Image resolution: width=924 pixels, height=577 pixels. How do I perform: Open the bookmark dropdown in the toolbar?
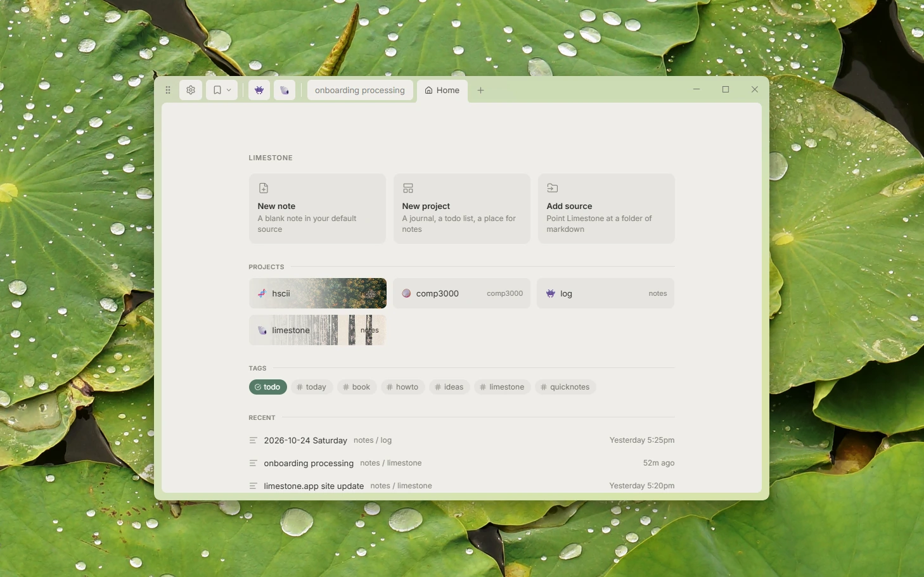click(x=222, y=90)
